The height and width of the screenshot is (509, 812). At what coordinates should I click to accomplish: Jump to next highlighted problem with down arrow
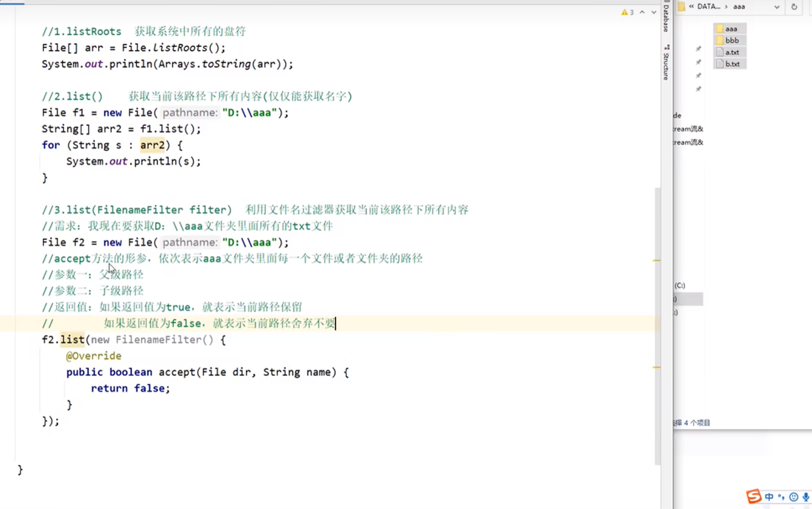click(x=653, y=12)
